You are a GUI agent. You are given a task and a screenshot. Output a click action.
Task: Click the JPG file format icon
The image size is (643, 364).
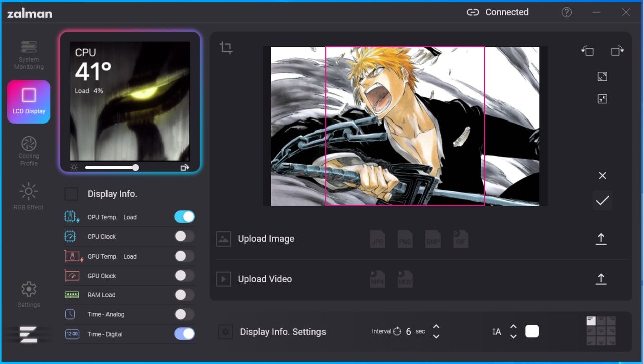[377, 239]
